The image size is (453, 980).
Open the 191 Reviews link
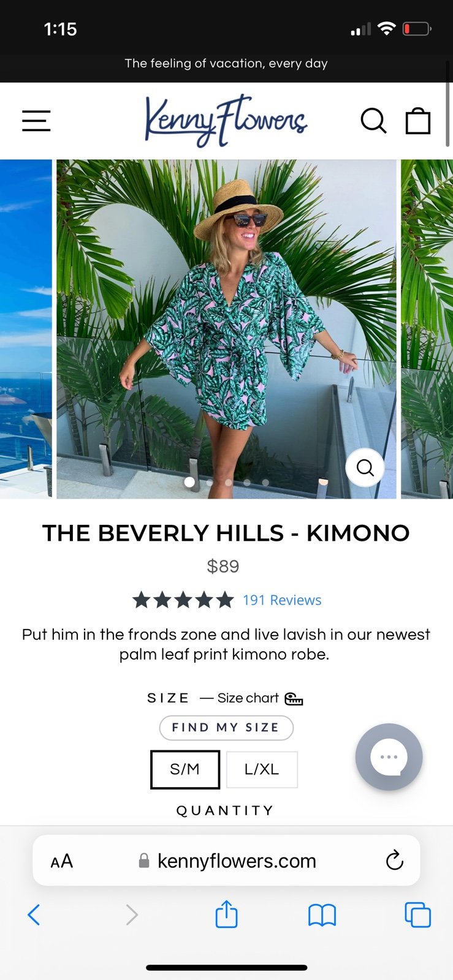click(282, 600)
